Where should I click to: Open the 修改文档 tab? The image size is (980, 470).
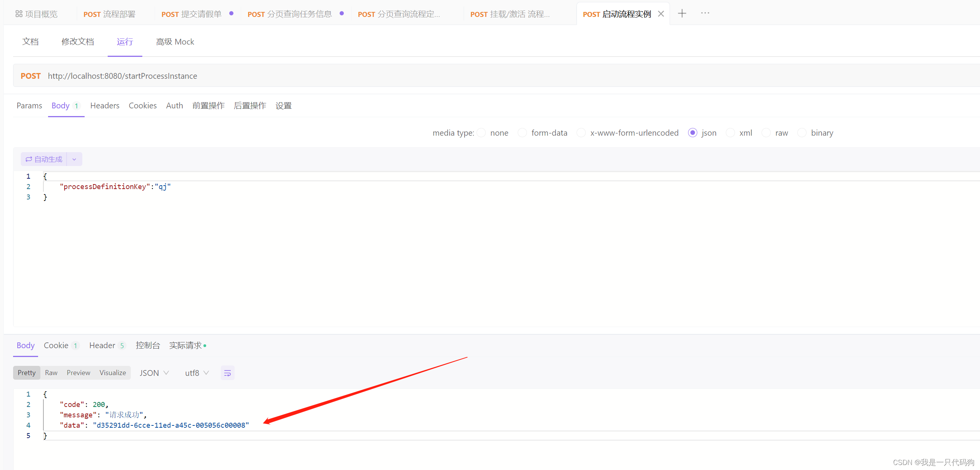click(78, 42)
